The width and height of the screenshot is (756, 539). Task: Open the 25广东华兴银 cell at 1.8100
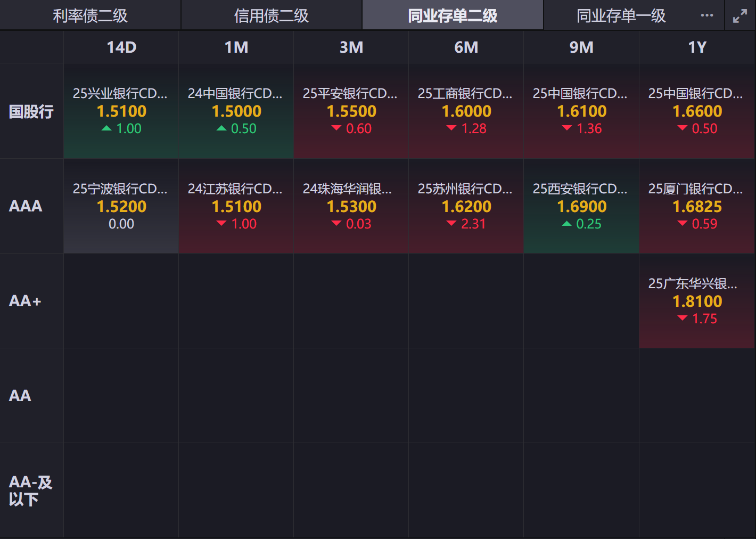coord(697,301)
